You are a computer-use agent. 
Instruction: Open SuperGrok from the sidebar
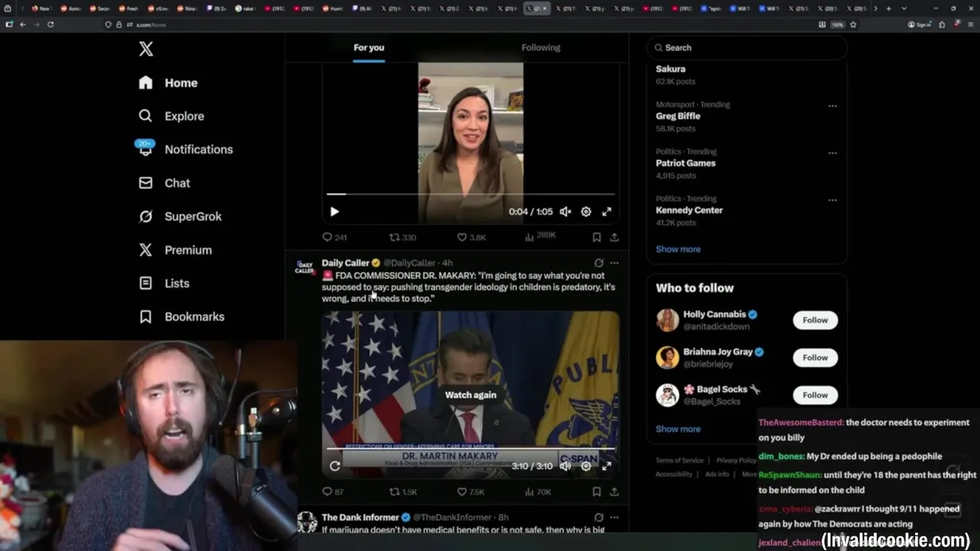point(180,217)
